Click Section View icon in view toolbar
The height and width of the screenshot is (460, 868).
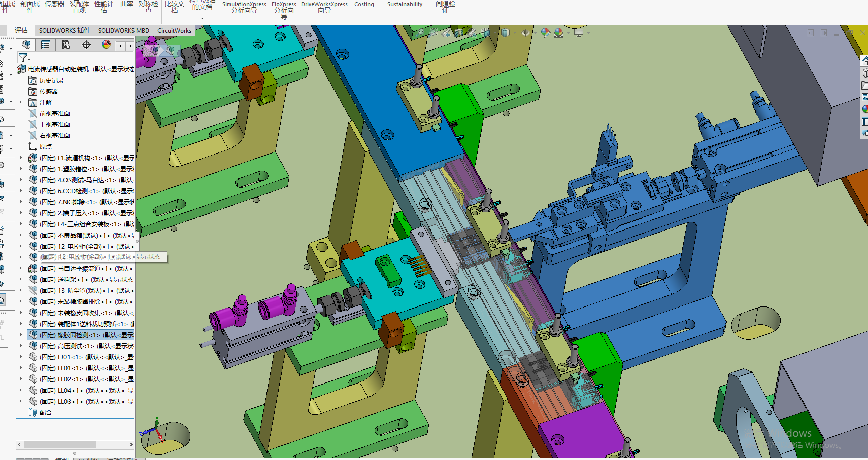459,33
